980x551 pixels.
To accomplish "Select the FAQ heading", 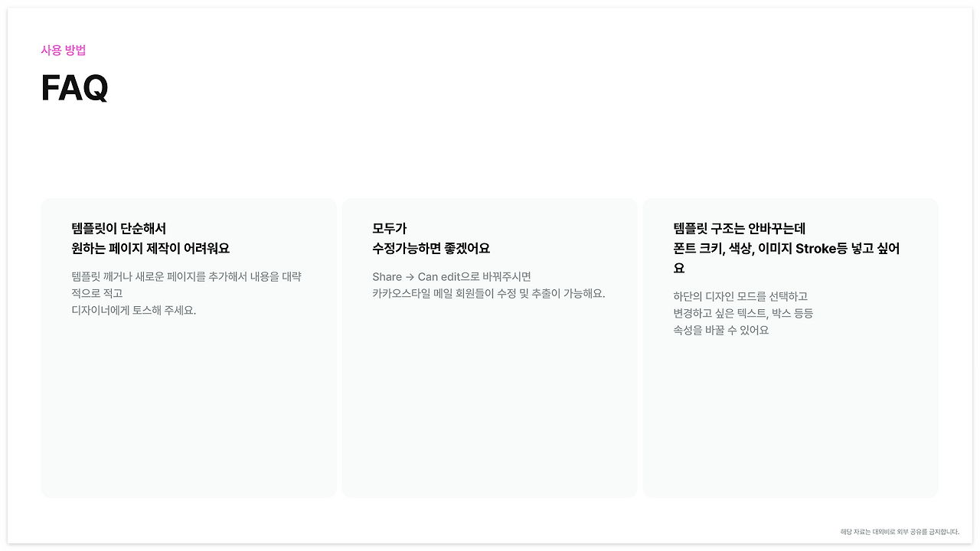I will coord(74,88).
